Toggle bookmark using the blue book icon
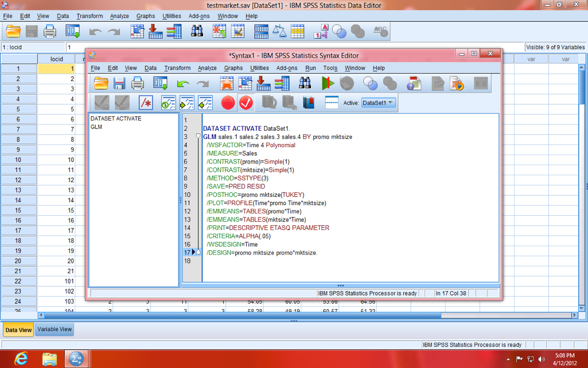 point(308,102)
